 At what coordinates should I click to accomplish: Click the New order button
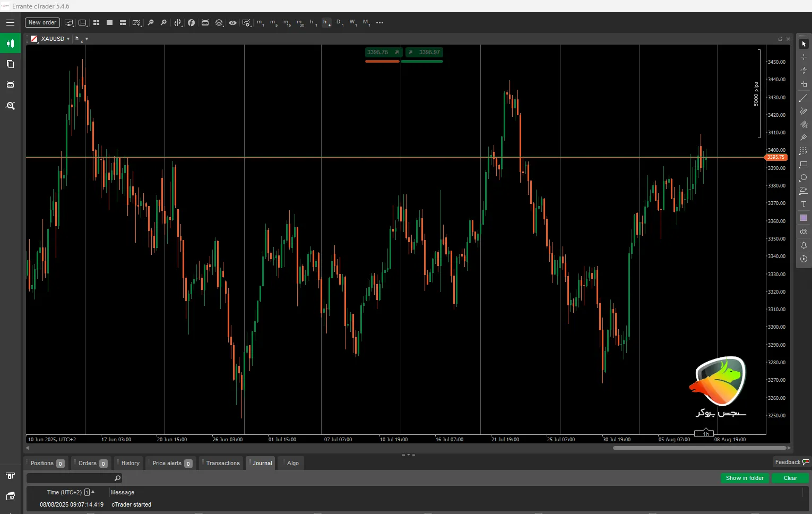[x=42, y=23]
